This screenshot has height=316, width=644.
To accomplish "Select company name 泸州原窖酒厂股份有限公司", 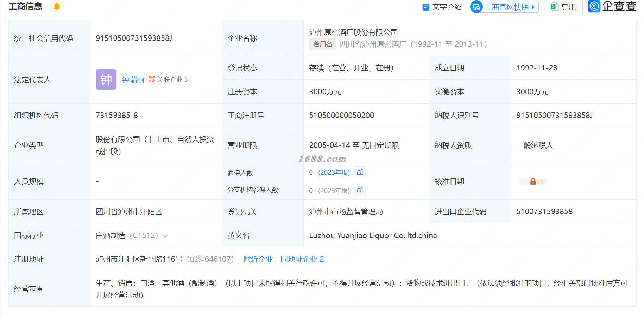I will [353, 32].
